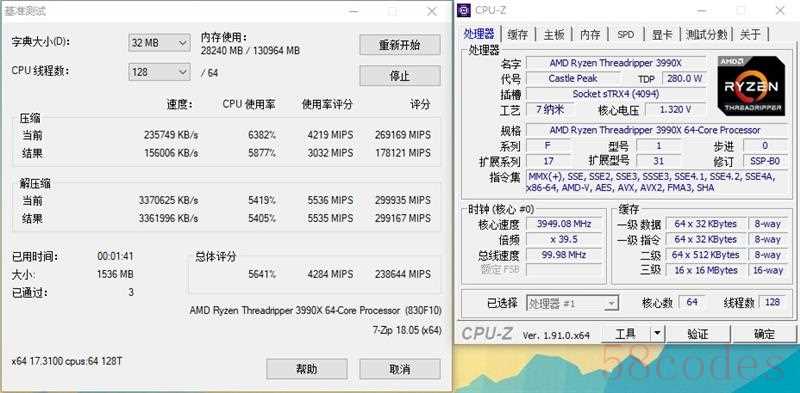Expand the CPU 线程数 128 combo box
This screenshot has height=393, width=800.
pos(159,72)
